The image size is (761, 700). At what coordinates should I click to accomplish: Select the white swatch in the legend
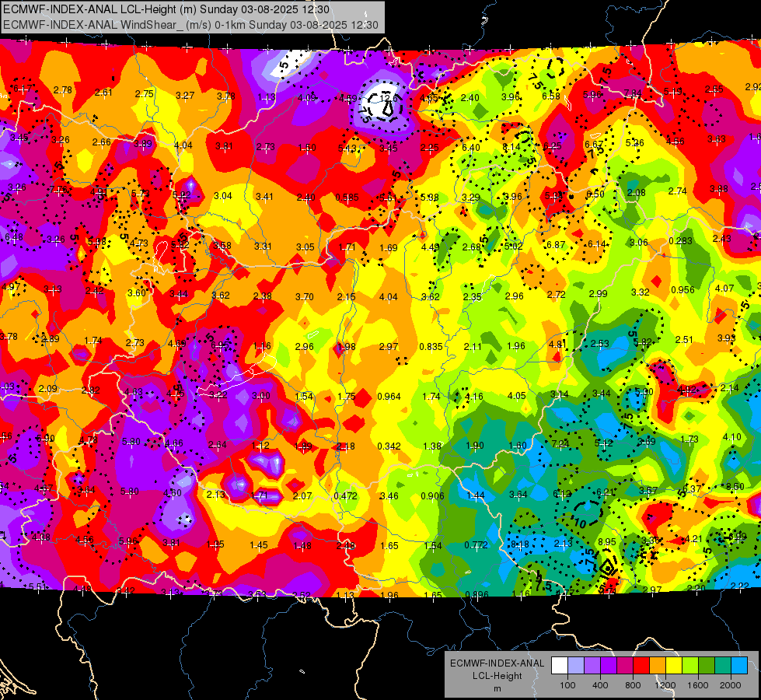pos(559,665)
